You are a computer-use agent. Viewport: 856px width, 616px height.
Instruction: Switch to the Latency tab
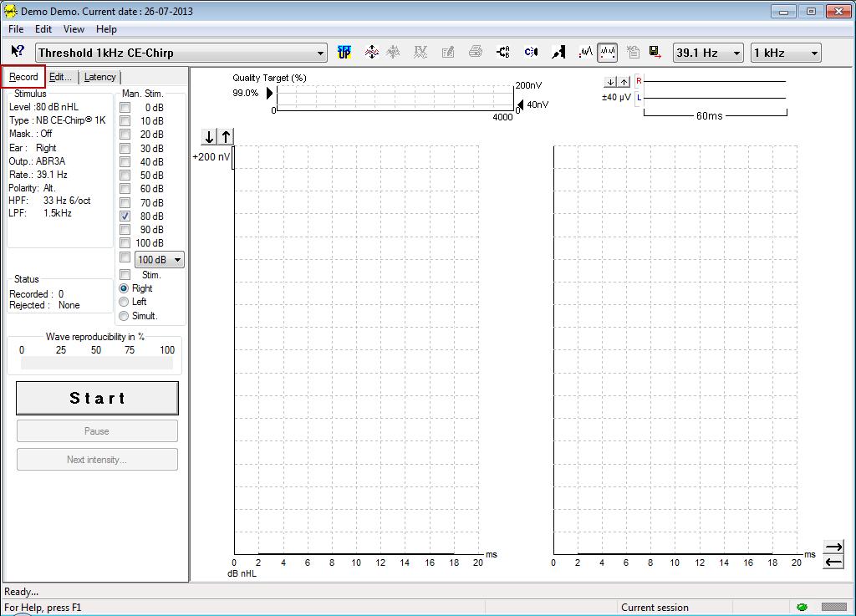(x=100, y=77)
